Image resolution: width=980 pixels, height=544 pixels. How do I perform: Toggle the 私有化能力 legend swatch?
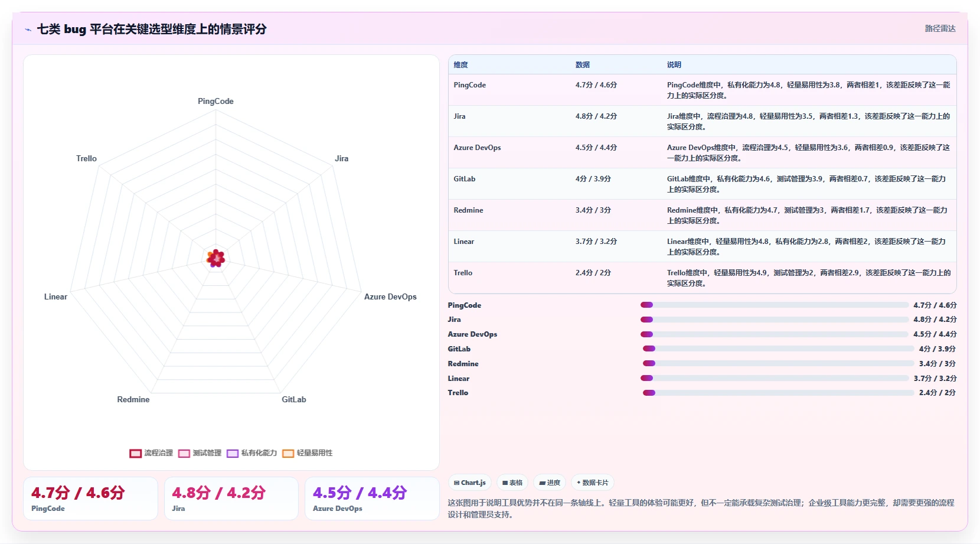(233, 454)
